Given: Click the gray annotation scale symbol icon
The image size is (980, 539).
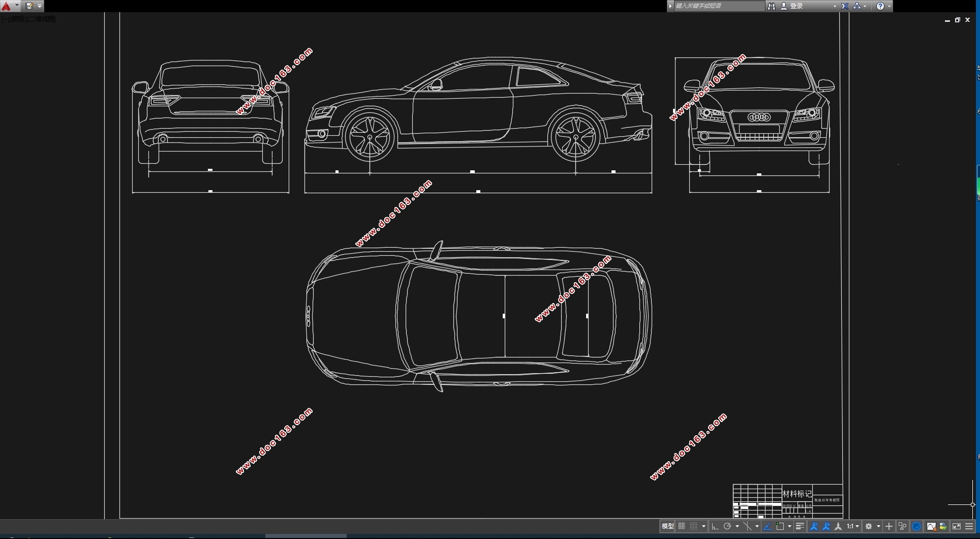Looking at the screenshot, I should [838, 526].
